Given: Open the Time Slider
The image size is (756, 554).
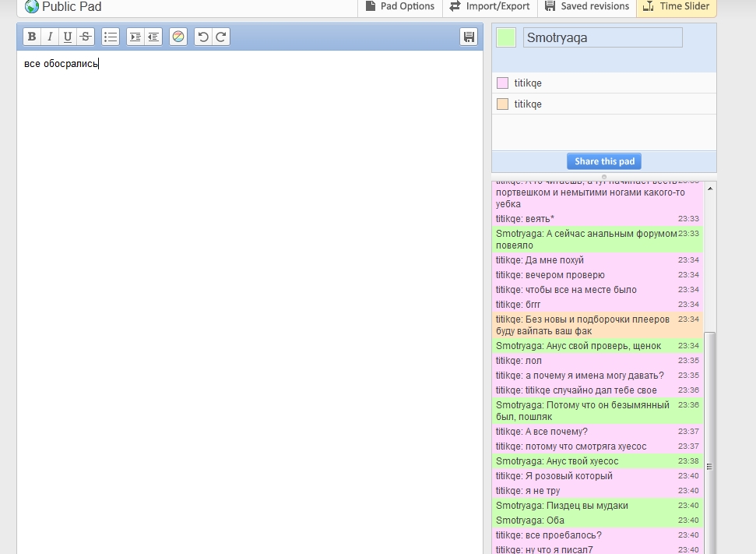Looking at the screenshot, I should 677,6.
